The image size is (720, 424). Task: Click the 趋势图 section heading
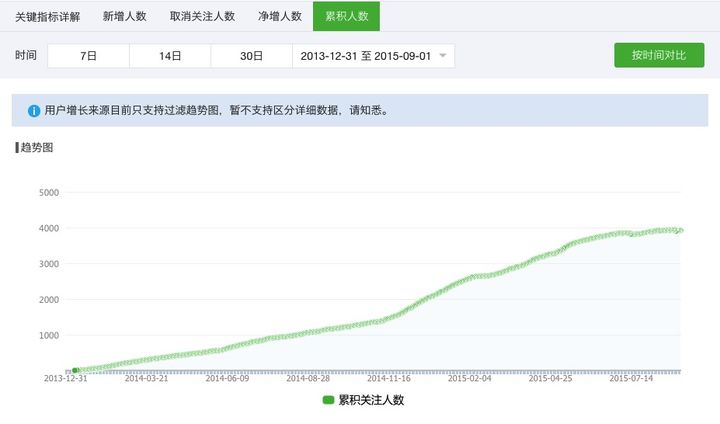pos(37,147)
